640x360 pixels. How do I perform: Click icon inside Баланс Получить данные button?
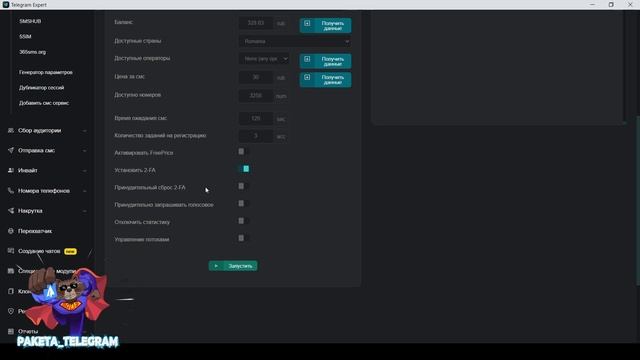307,23
